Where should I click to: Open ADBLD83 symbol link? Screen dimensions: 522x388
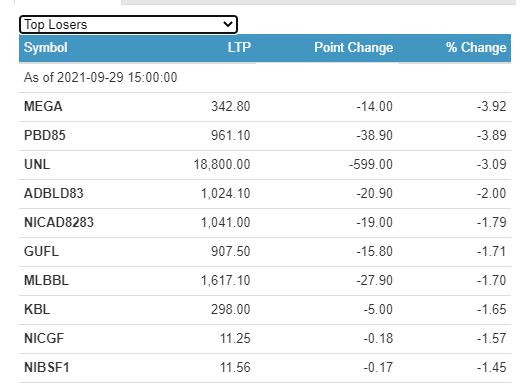click(54, 194)
